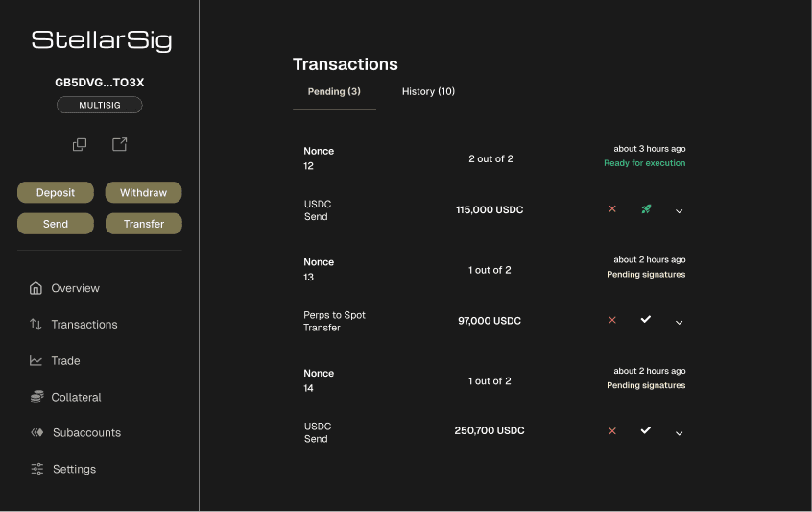
Task: Reject the 115,000 USDC transaction with the X icon
Action: click(612, 209)
